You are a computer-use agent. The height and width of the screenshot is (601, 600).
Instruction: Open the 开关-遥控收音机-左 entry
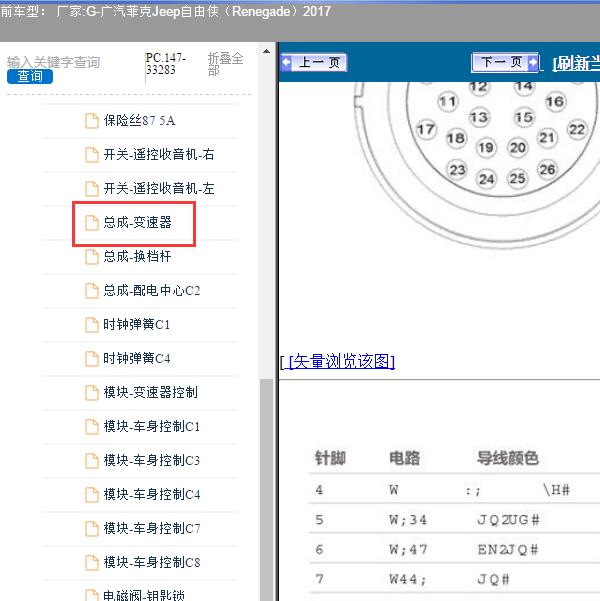point(159,189)
